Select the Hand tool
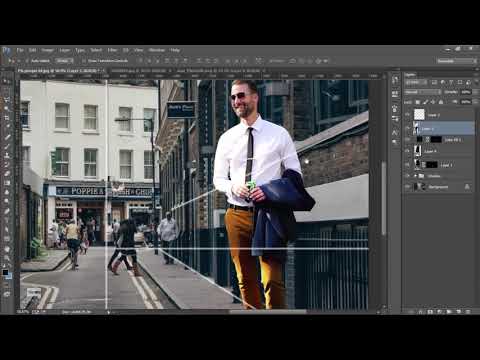This screenshot has width=480, height=360. point(6,248)
